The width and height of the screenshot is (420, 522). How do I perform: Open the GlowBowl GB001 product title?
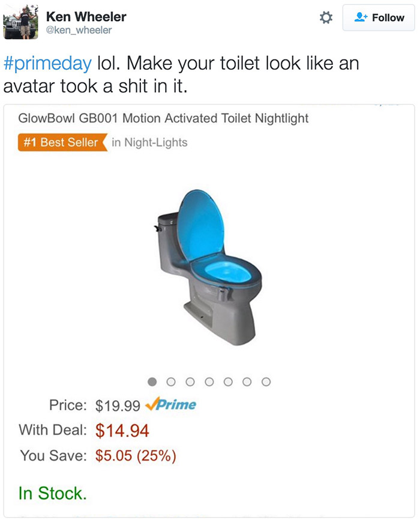coord(163,118)
